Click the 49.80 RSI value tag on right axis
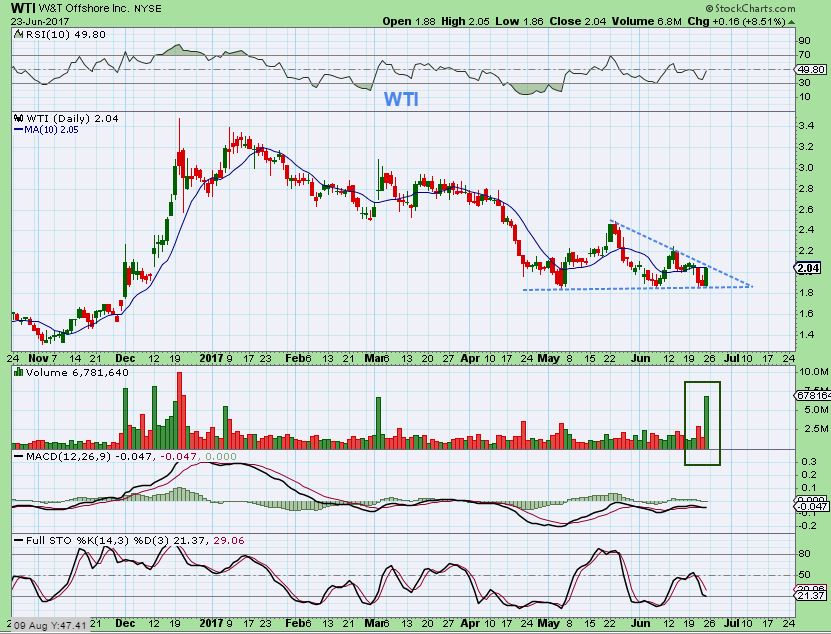The height and width of the screenshot is (634, 831). click(x=811, y=69)
